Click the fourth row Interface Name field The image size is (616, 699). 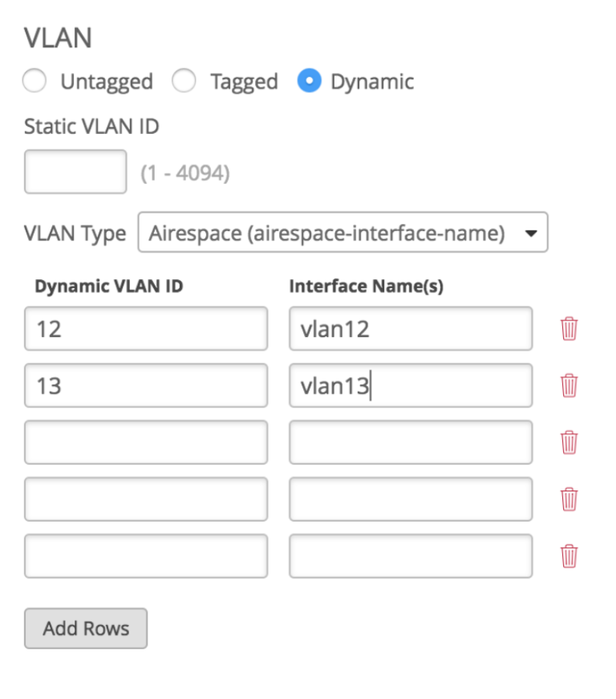[410, 499]
